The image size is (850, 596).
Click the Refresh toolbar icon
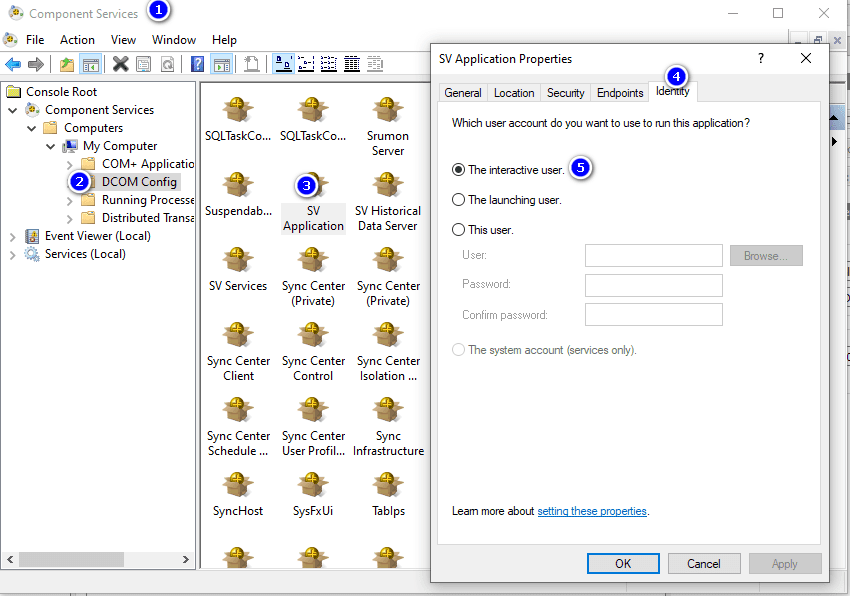168,65
